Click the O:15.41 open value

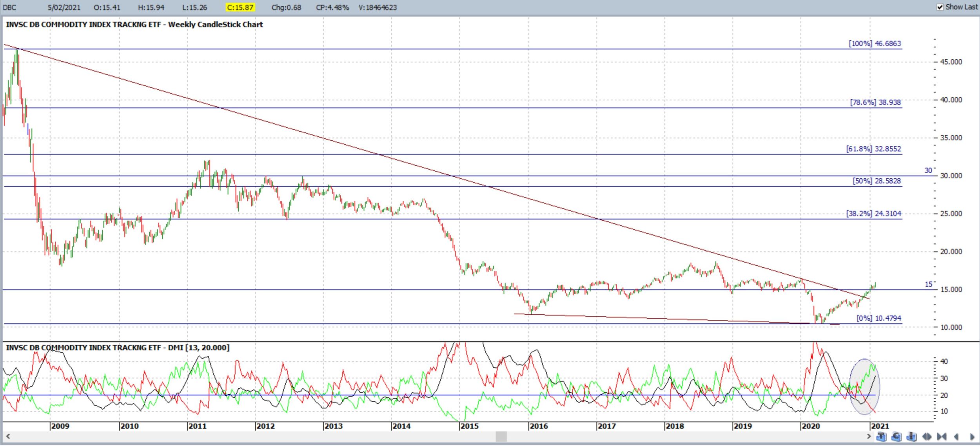coord(107,7)
